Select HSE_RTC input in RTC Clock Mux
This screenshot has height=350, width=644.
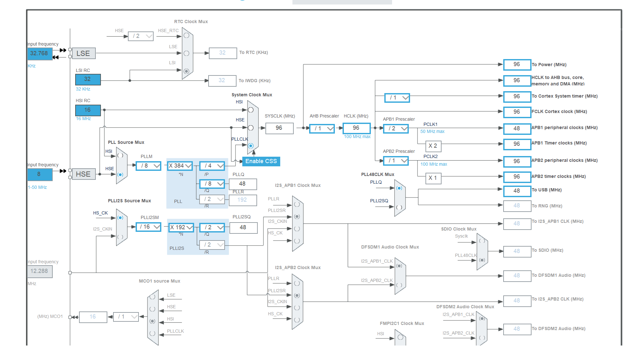tap(186, 36)
